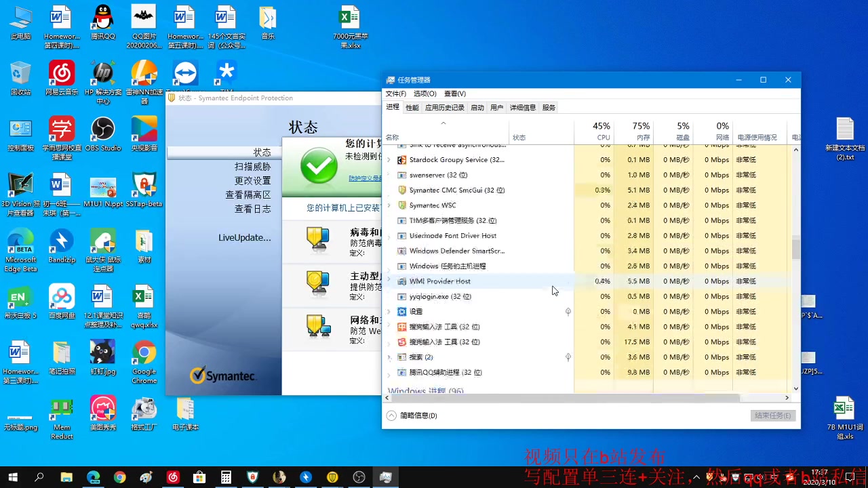Select the 美图秀秀 desktop icon
The image size is (868, 488).
[103, 413]
